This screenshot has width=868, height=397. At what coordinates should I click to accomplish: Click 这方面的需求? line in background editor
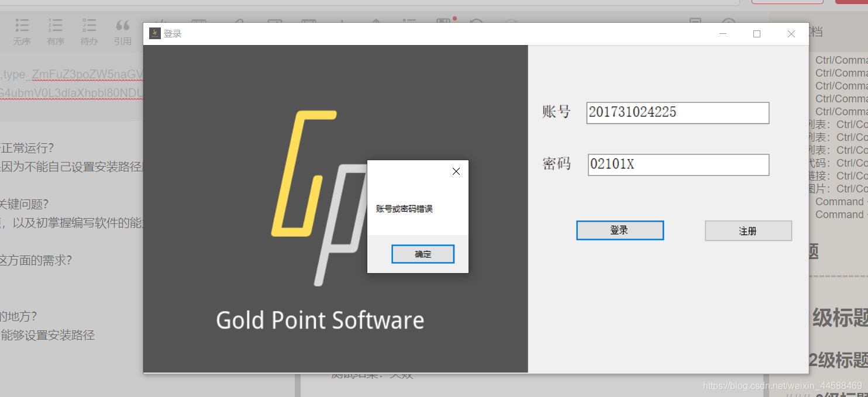pyautogui.click(x=36, y=260)
